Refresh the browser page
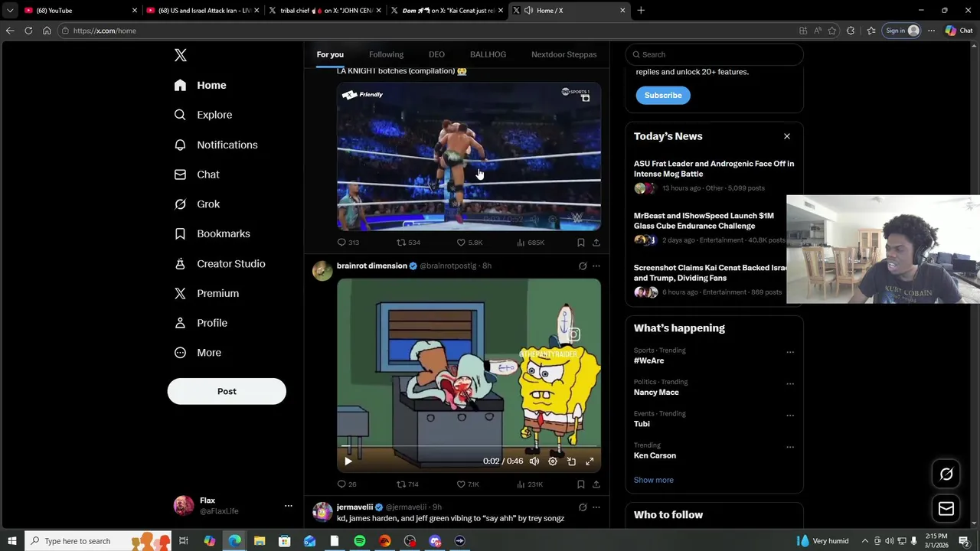Image resolution: width=980 pixels, height=551 pixels. 28,31
